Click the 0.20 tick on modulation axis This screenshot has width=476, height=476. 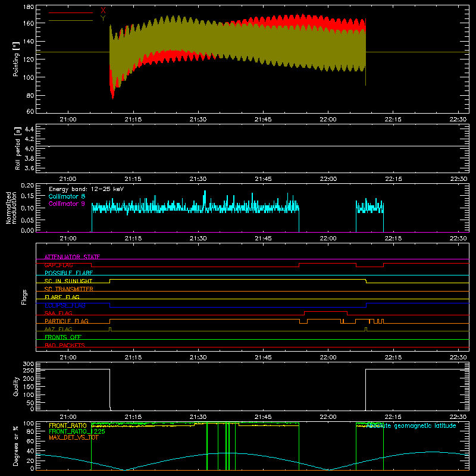(x=27, y=186)
